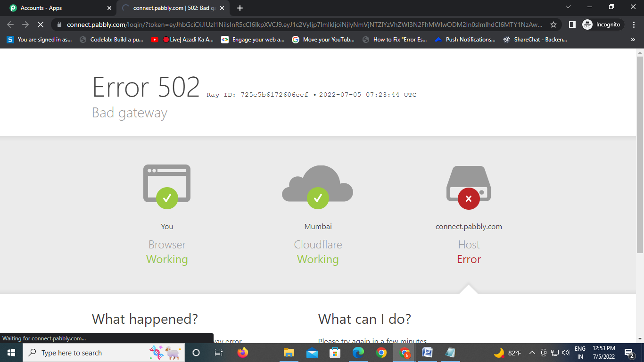Open 'Push Notifications...' bookmark
Image resolution: width=644 pixels, height=362 pixels.
point(465,40)
